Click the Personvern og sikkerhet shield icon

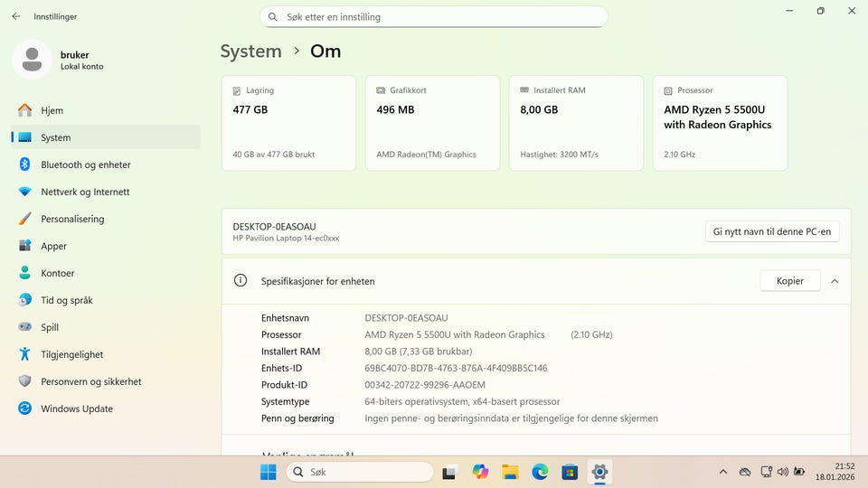point(25,380)
